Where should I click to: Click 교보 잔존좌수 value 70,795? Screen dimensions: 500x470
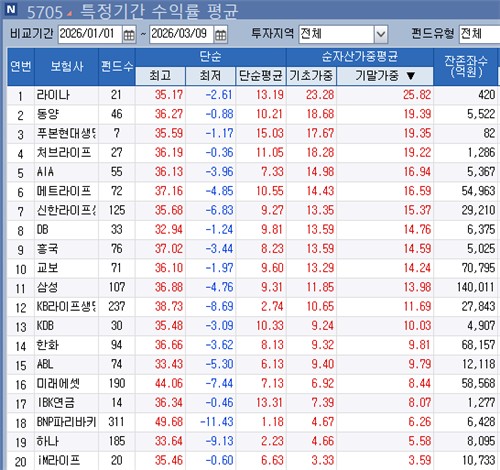(478, 268)
